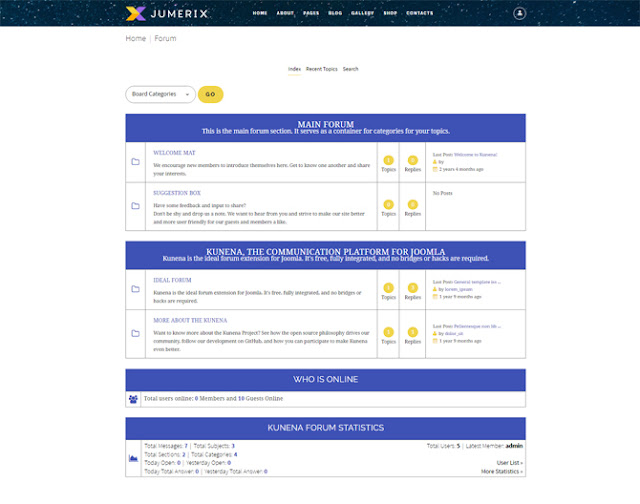Click the Jumerix logo icon
640x504 pixels.
point(136,13)
